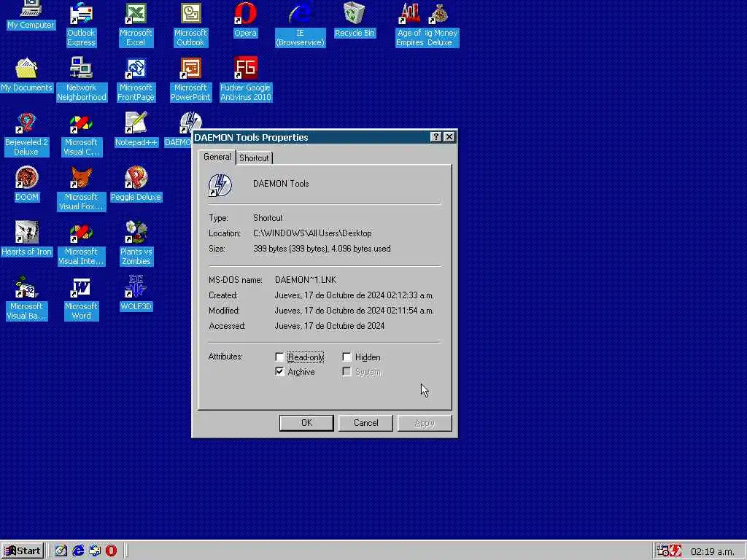The height and width of the screenshot is (560, 747).
Task: Select the Microsoft Visual C++ shortcut
Action: [81, 134]
